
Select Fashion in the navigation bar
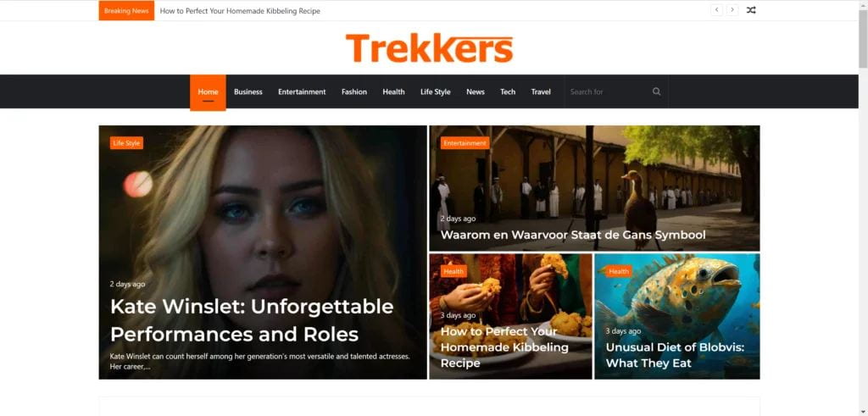click(x=354, y=92)
